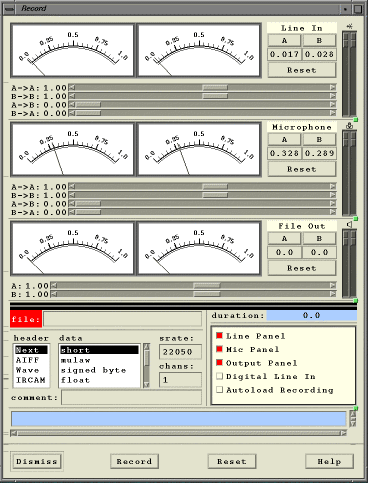Toggle Line In channel A button
This screenshot has height=483, width=368.
pyautogui.click(x=284, y=40)
